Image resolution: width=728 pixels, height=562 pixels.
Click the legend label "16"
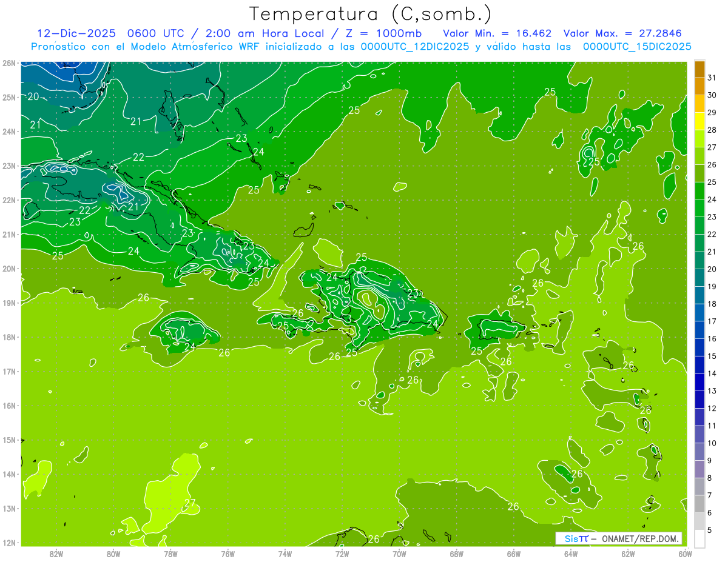(x=712, y=338)
